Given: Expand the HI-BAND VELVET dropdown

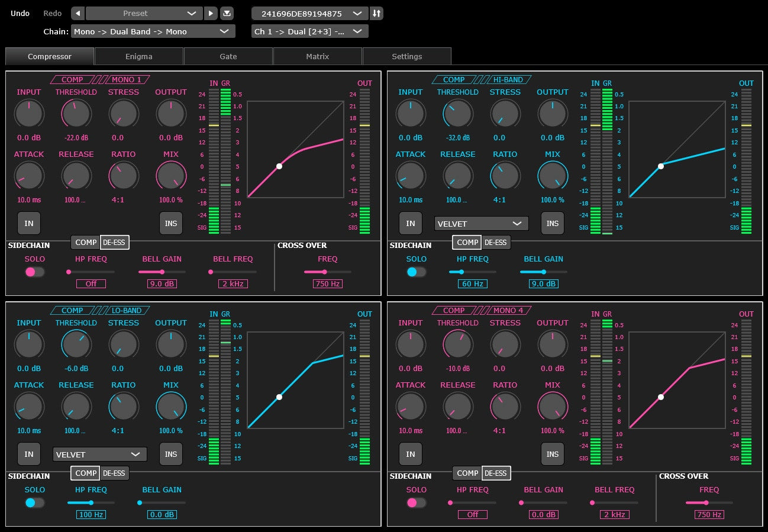Looking at the screenshot, I should click(x=481, y=224).
